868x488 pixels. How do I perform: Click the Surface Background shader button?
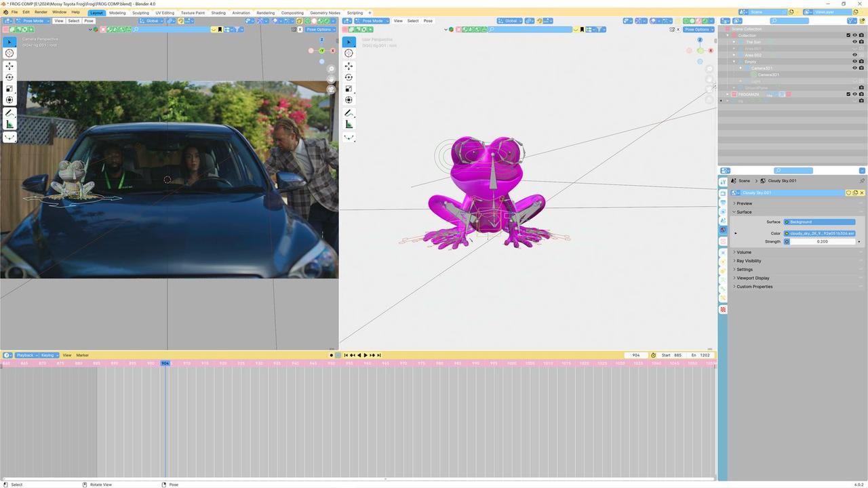[x=819, y=222]
